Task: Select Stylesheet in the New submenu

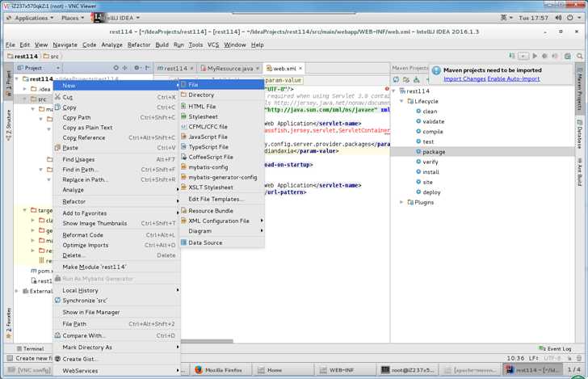Action: point(222,116)
